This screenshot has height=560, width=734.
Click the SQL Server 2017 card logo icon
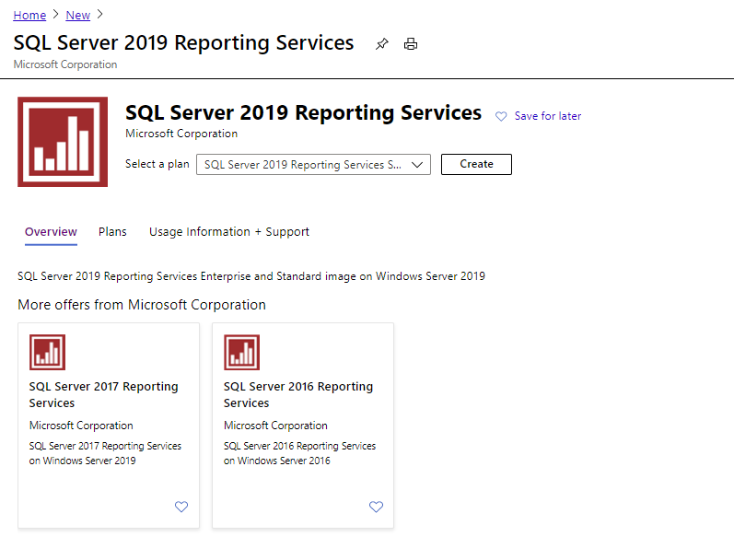[47, 352]
